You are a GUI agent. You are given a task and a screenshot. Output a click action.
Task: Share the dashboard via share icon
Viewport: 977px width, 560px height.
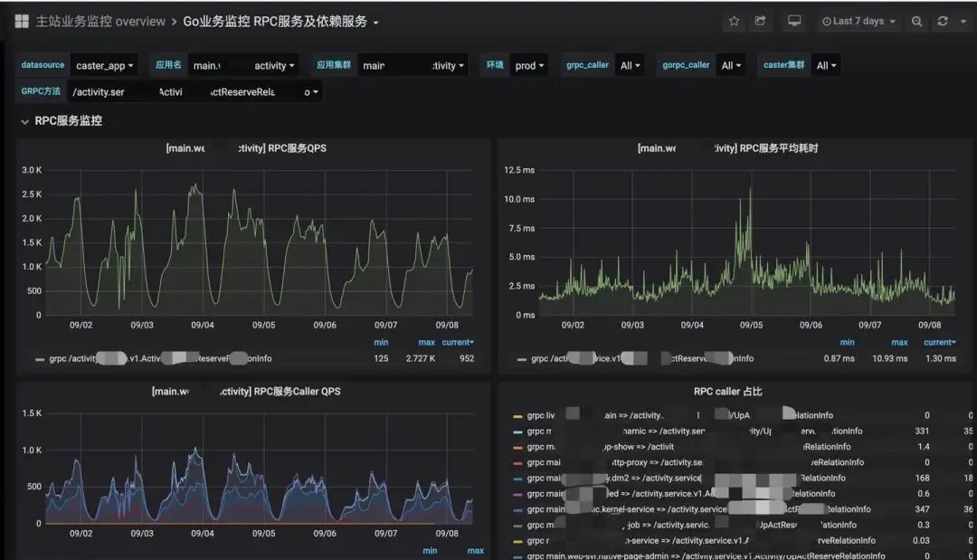(x=760, y=21)
